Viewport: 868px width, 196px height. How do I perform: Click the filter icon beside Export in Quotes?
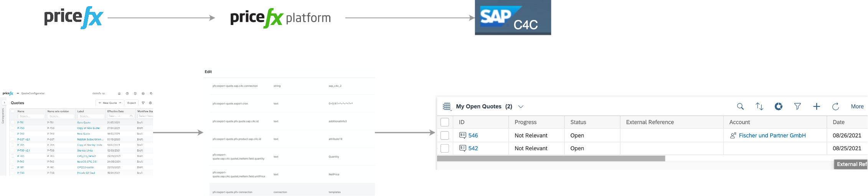click(143, 103)
